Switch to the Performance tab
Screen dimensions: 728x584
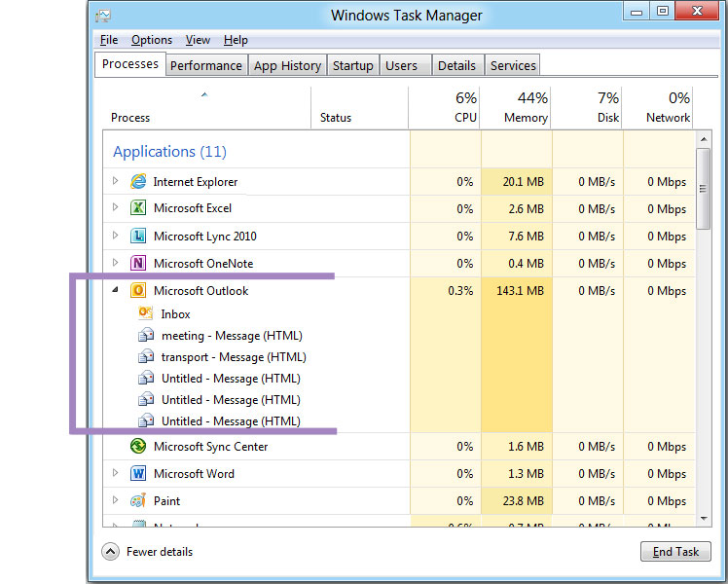(x=205, y=65)
